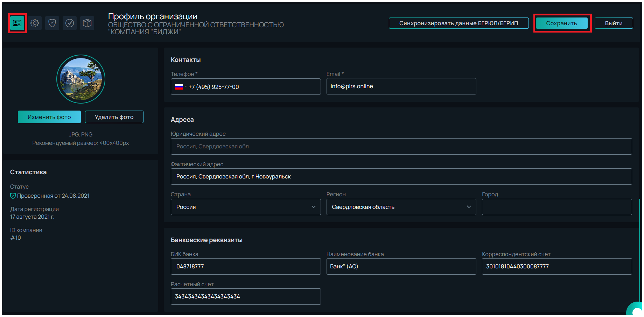
Task: Click the Сохранить button
Action: coord(561,23)
